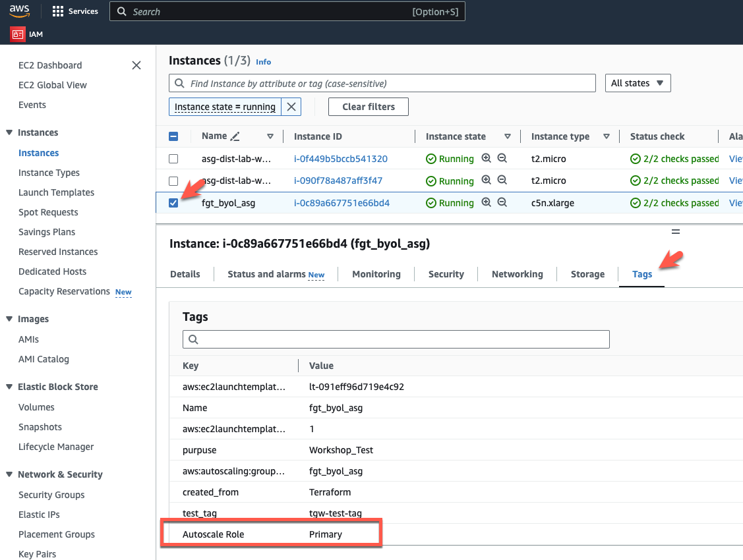This screenshot has height=560, width=743.
Task: Open Capacity Reservations in sidebar
Action: 64,292
